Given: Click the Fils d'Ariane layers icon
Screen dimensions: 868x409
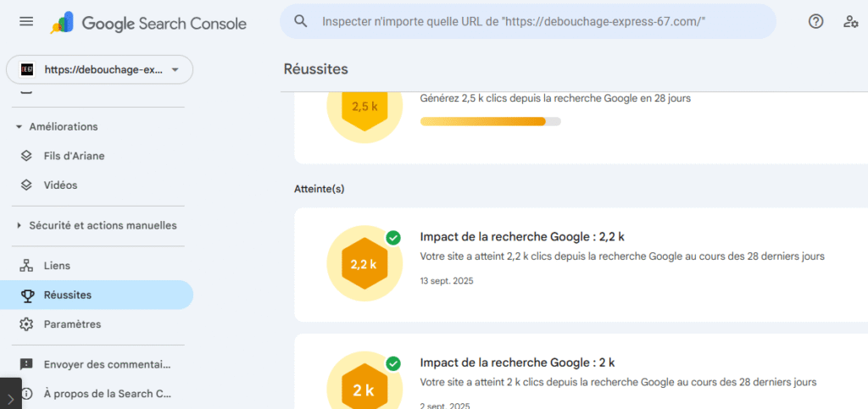Looking at the screenshot, I should [26, 156].
